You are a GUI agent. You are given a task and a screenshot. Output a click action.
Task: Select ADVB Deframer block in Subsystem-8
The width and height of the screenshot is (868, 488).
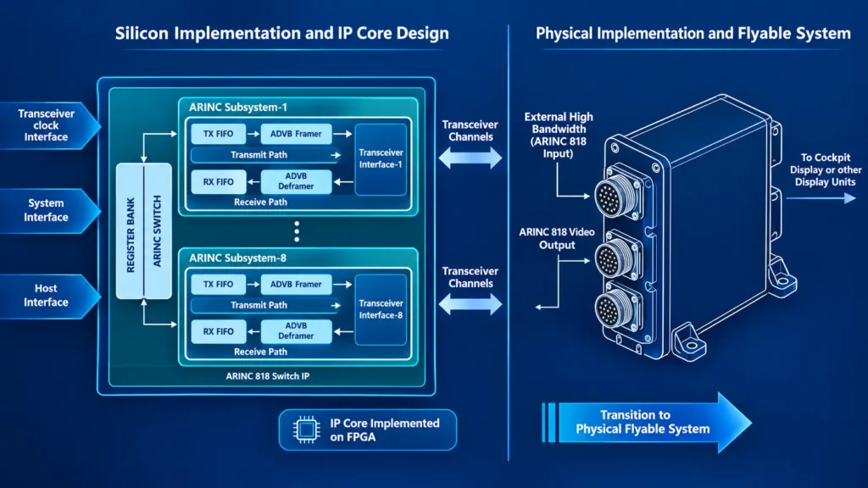(x=296, y=331)
